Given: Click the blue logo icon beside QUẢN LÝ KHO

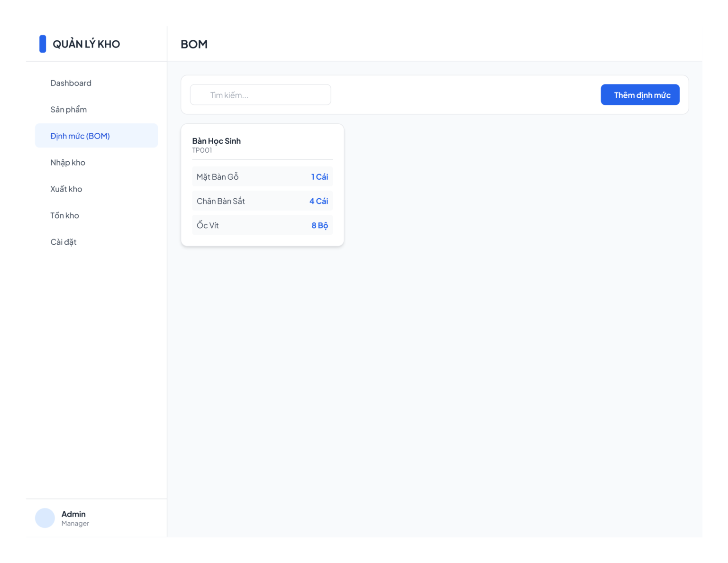Looking at the screenshot, I should (x=43, y=44).
